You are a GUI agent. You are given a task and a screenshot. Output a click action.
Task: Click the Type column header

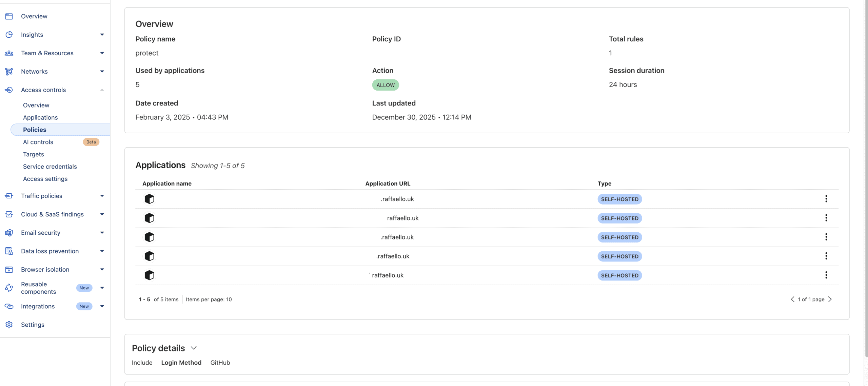pyautogui.click(x=604, y=184)
